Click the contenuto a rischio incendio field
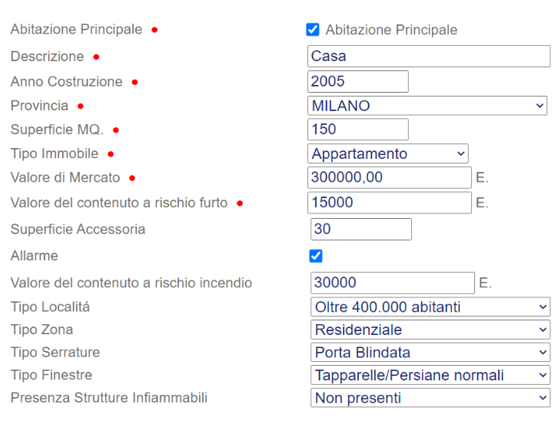The image size is (555, 423). (393, 282)
